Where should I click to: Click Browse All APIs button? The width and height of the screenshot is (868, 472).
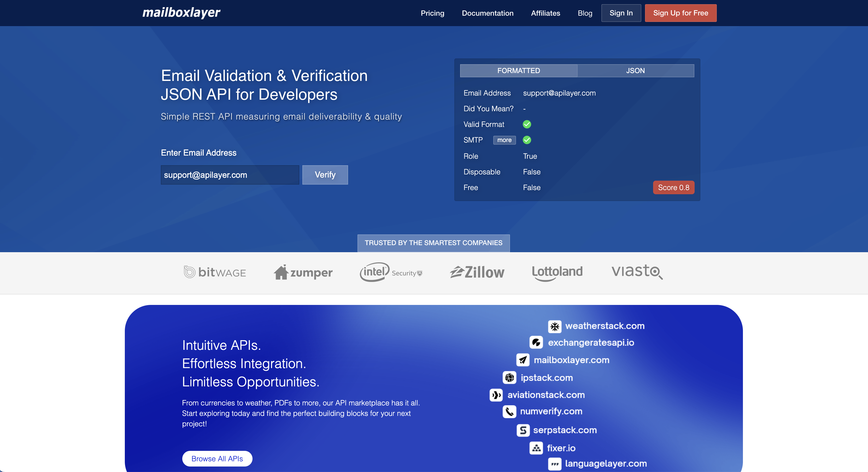(x=217, y=459)
